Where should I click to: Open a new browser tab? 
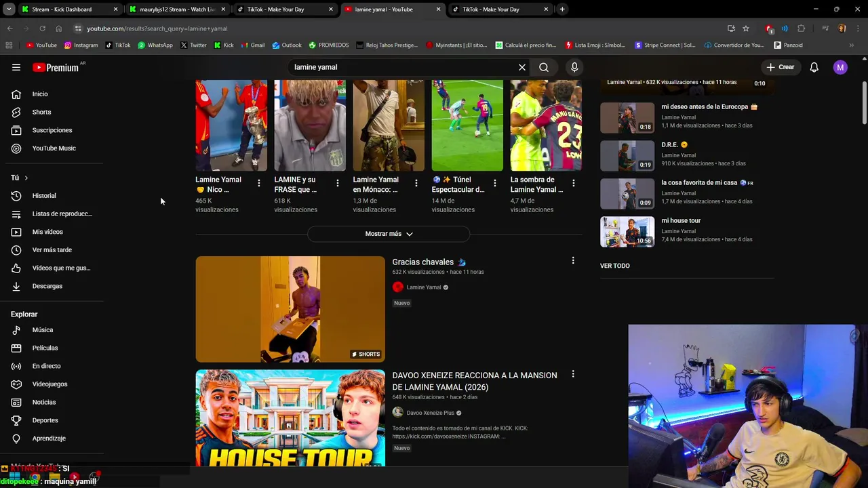click(x=562, y=9)
